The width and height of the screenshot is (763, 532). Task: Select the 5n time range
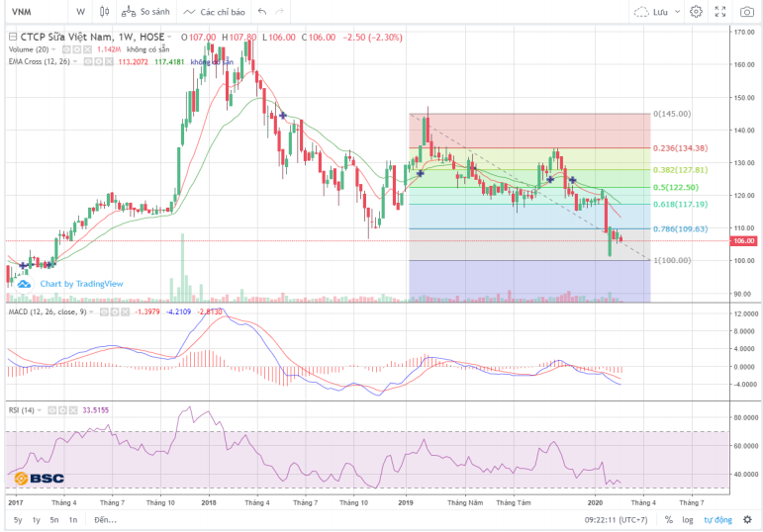pos(54,520)
